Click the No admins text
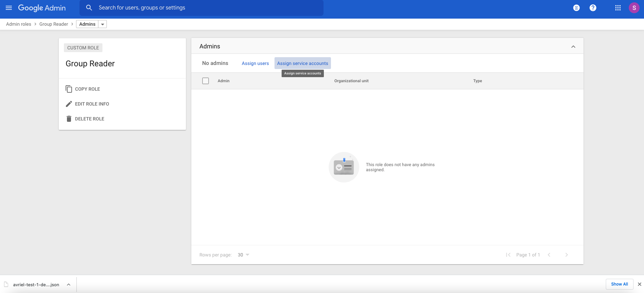The height and width of the screenshot is (293, 644). click(x=215, y=63)
